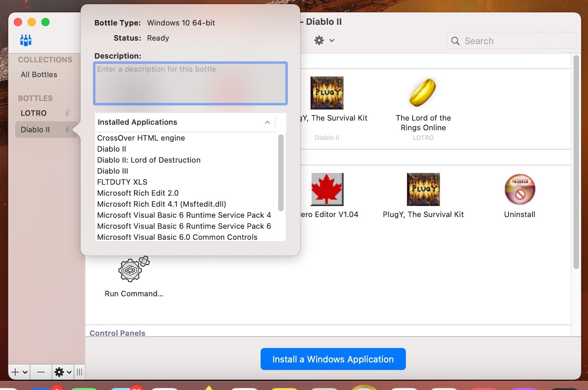Image resolution: width=588 pixels, height=390 pixels.
Task: Click the Search field
Action: pos(511,41)
